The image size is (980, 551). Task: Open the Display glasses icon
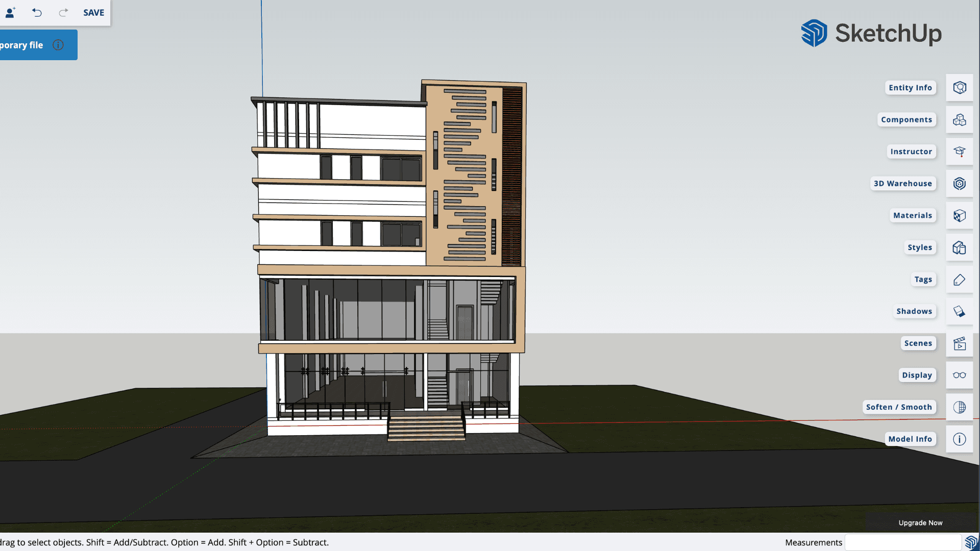tap(960, 375)
